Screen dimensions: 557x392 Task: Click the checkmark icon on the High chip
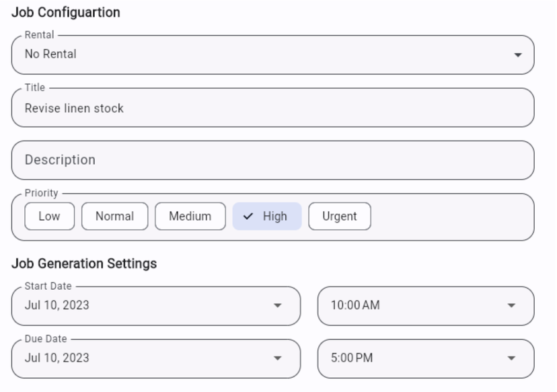248,217
